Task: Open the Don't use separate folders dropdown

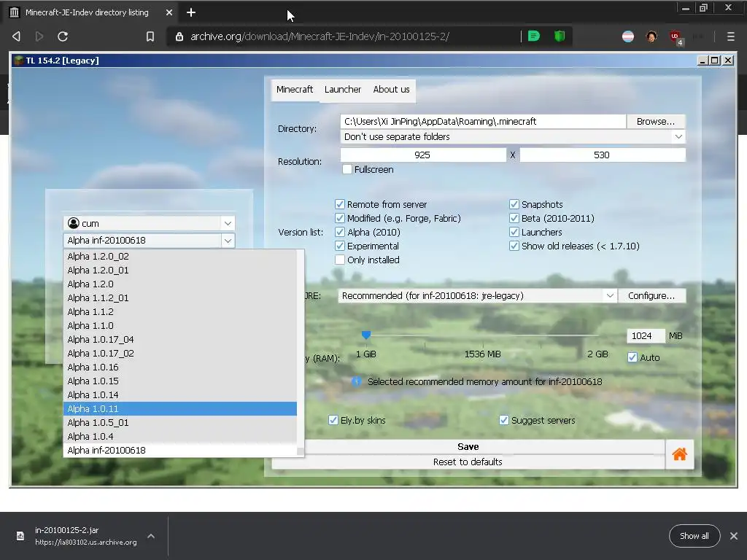Action: coord(513,136)
